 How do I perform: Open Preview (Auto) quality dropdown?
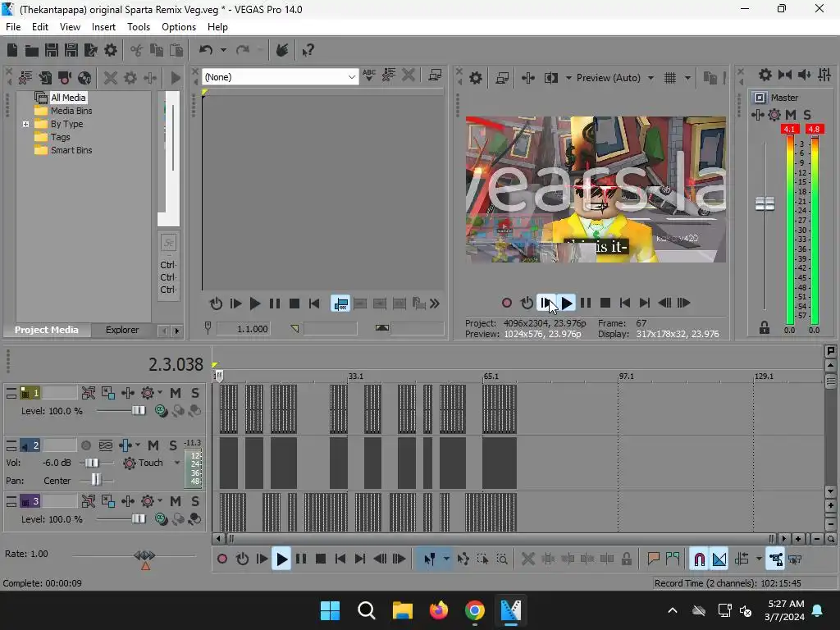651,78
